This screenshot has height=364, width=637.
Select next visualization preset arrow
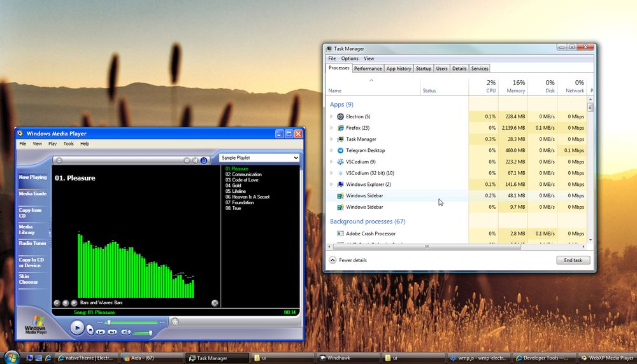coord(74,303)
